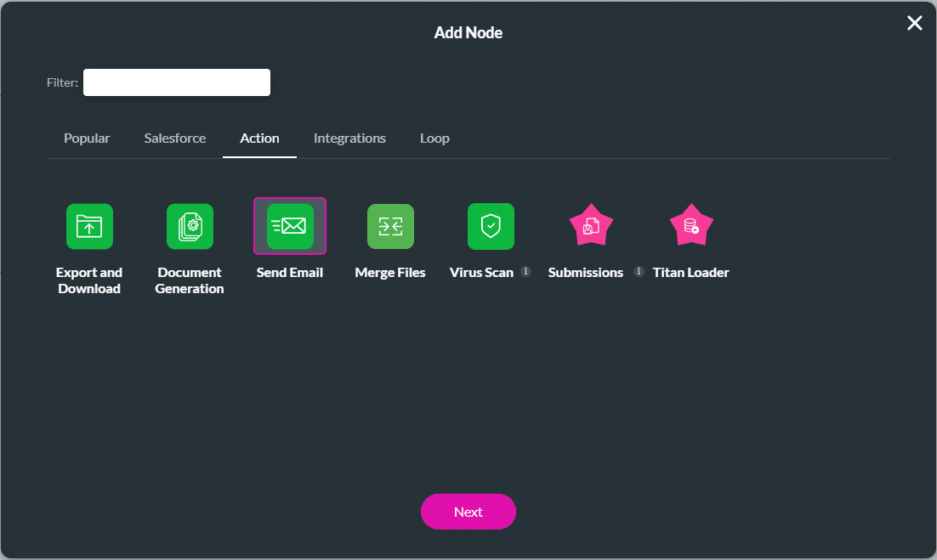The height and width of the screenshot is (560, 937).
Task: Click inside the Filter input field
Action: click(x=176, y=82)
